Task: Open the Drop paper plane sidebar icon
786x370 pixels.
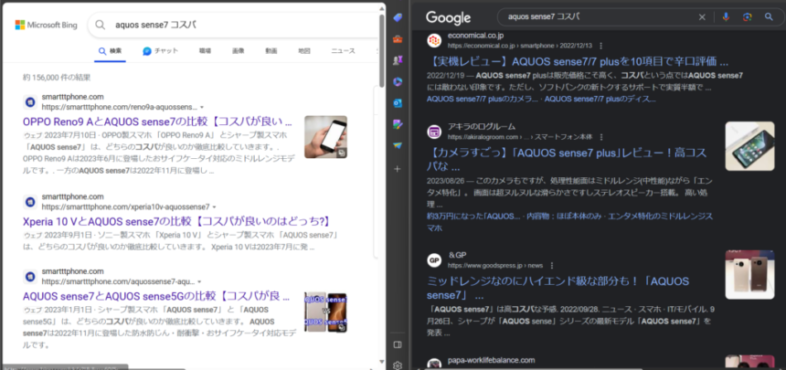Action: click(x=398, y=145)
